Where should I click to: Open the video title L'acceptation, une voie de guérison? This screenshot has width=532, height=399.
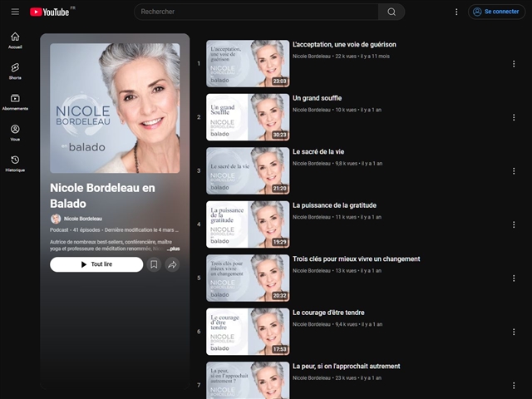tap(344, 44)
